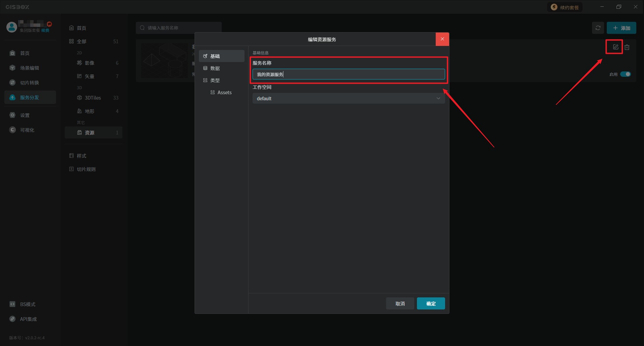This screenshot has height=346, width=644.
Task: Select the 类型 tab in dialog
Action: [x=215, y=80]
